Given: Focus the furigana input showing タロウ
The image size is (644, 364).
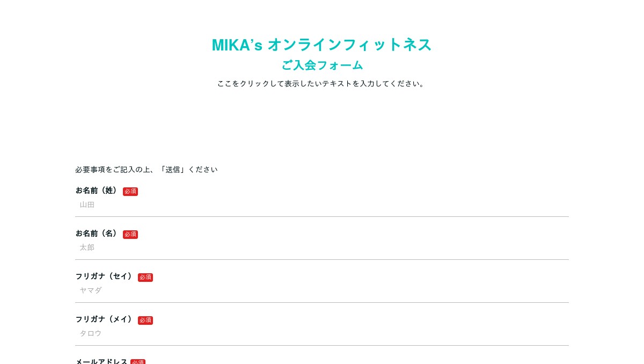Looking at the screenshot, I should coord(322,334).
